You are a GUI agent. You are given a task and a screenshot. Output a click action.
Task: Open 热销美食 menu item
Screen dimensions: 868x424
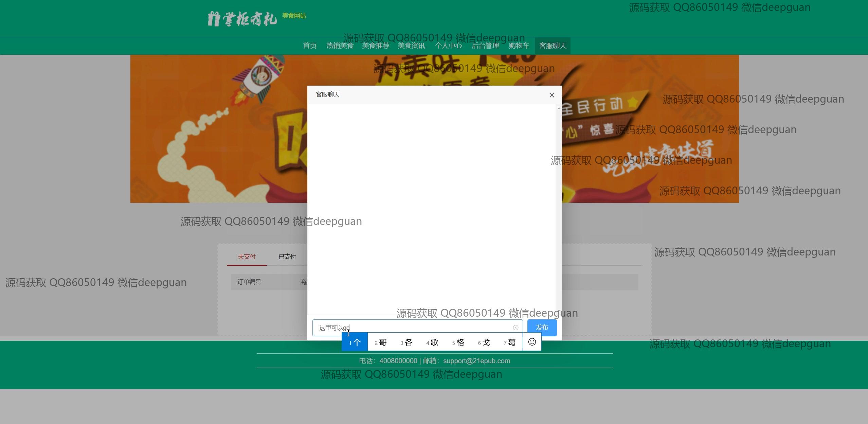pyautogui.click(x=340, y=46)
